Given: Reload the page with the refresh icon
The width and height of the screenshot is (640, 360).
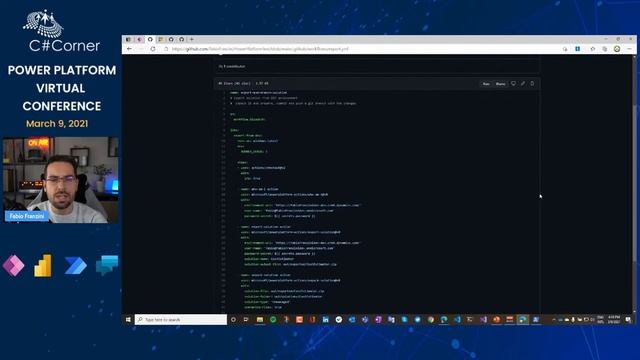Looking at the screenshot, I should coord(153,49).
